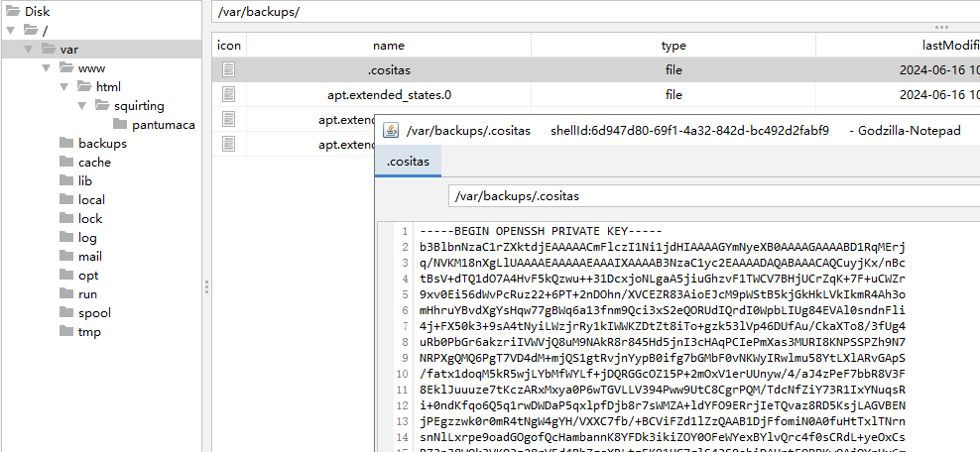Open the .cositas tab in notepad
Image resolution: width=980 pixels, height=452 pixels.
click(x=408, y=161)
